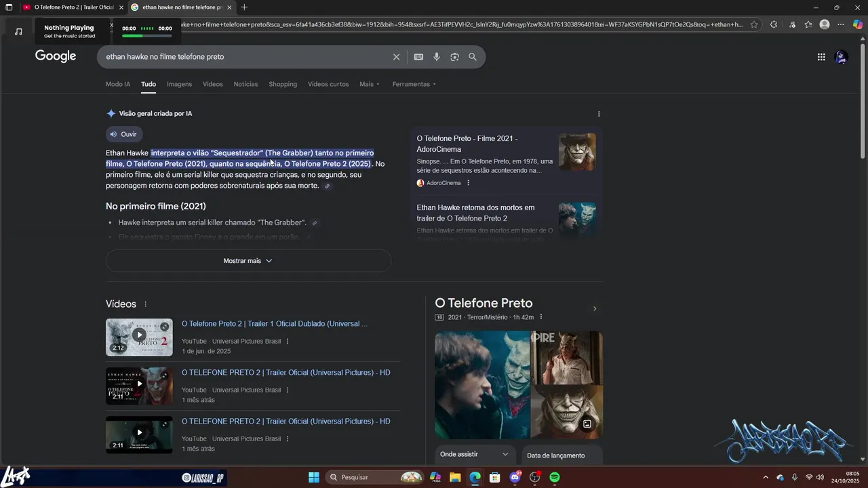
Task: Open AI overview three-dot options menu
Action: tap(599, 114)
